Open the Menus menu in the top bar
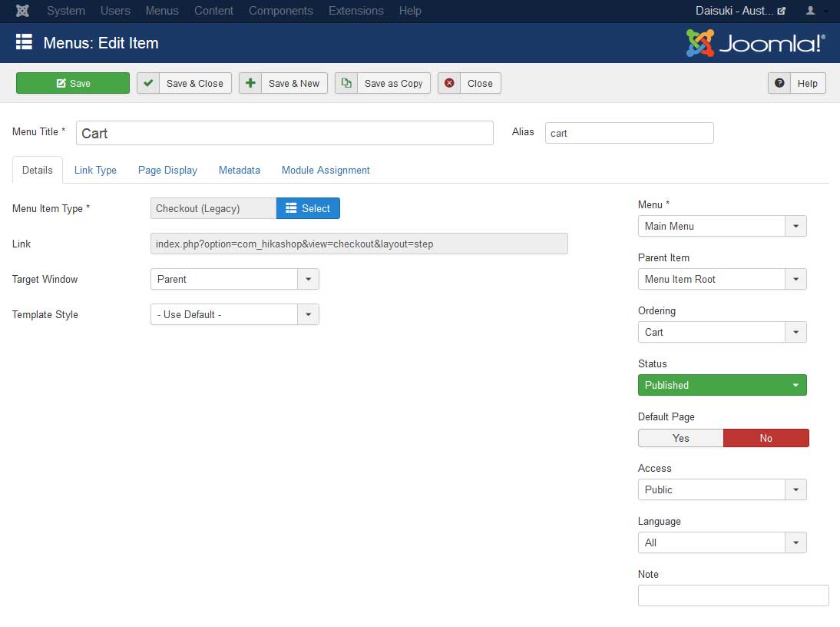The height and width of the screenshot is (627, 840). coord(162,11)
